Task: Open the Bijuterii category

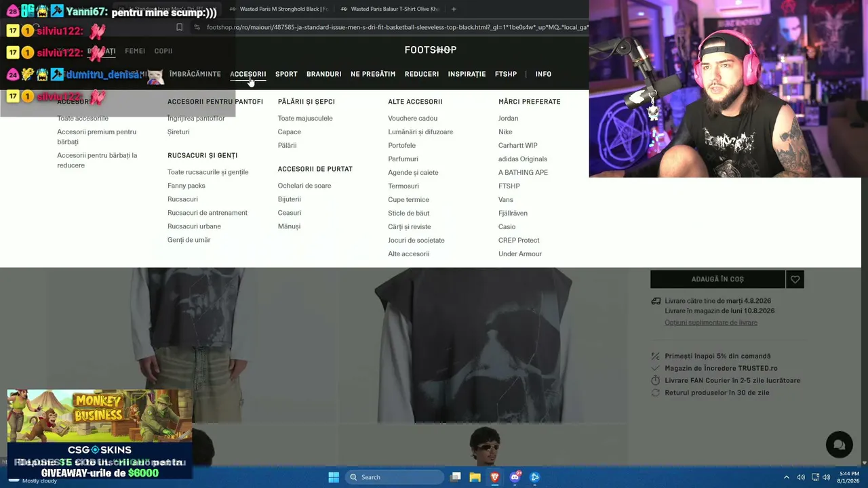Action: [x=289, y=199]
